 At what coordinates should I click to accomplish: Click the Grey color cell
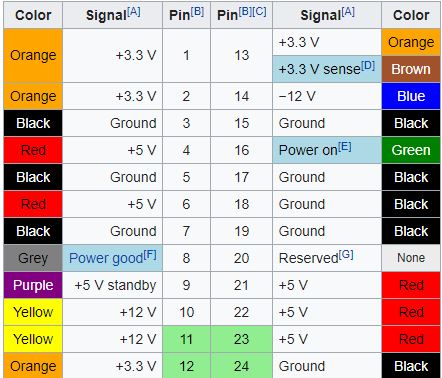point(33,258)
